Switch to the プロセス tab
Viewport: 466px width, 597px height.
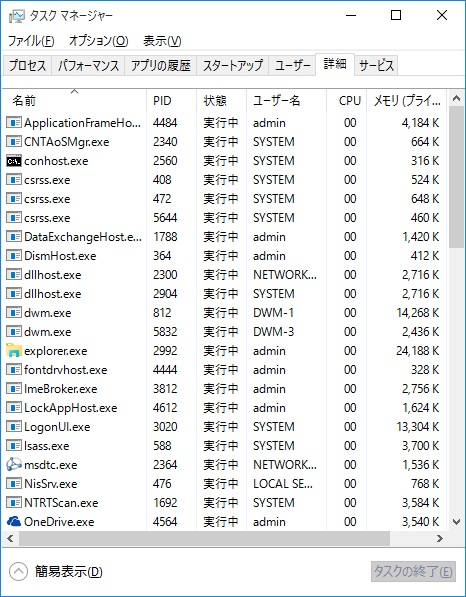27,66
